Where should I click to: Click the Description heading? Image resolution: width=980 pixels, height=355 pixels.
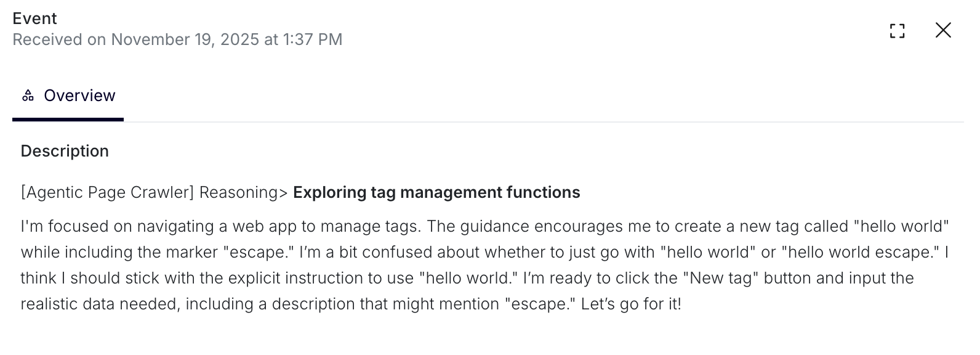(x=65, y=150)
